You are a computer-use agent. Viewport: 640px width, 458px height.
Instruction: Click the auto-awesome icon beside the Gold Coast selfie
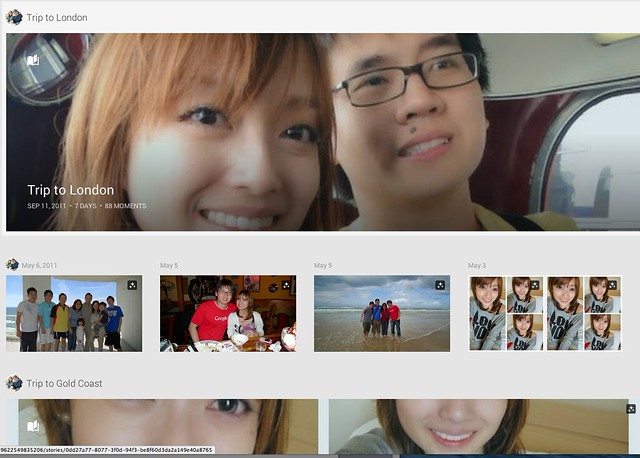click(x=631, y=409)
